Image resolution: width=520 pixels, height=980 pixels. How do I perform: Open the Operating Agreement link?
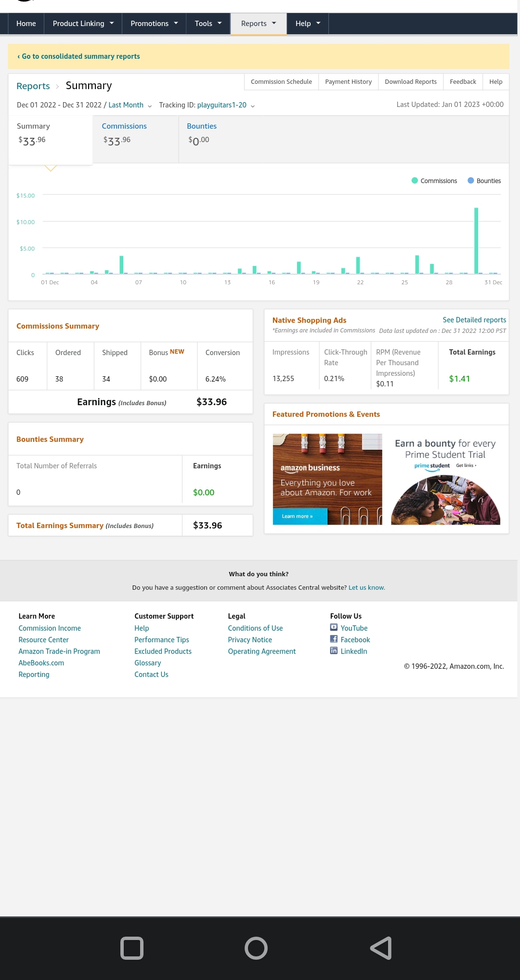pyautogui.click(x=262, y=651)
